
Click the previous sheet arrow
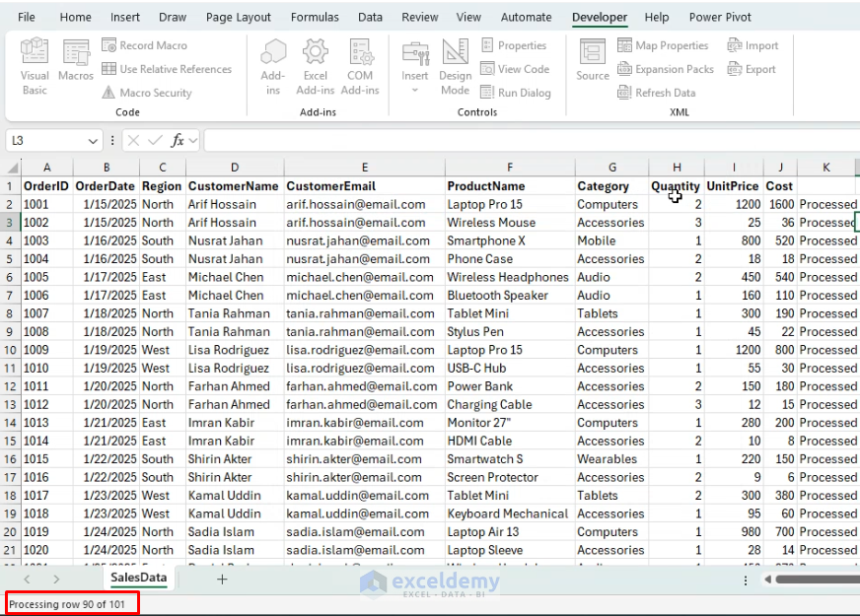[27, 579]
